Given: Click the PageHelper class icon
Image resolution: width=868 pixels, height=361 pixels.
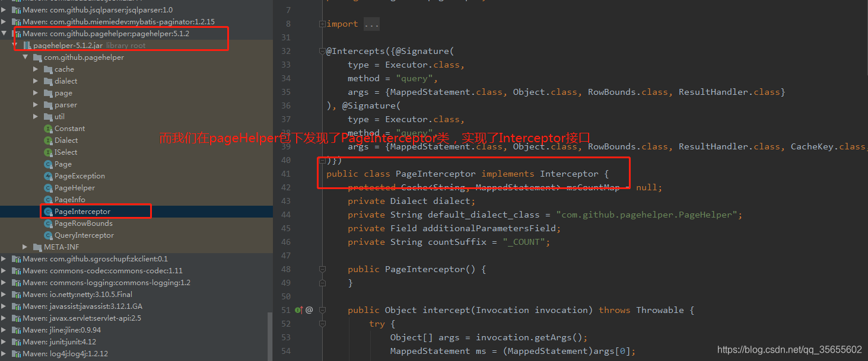Looking at the screenshot, I should point(49,188).
